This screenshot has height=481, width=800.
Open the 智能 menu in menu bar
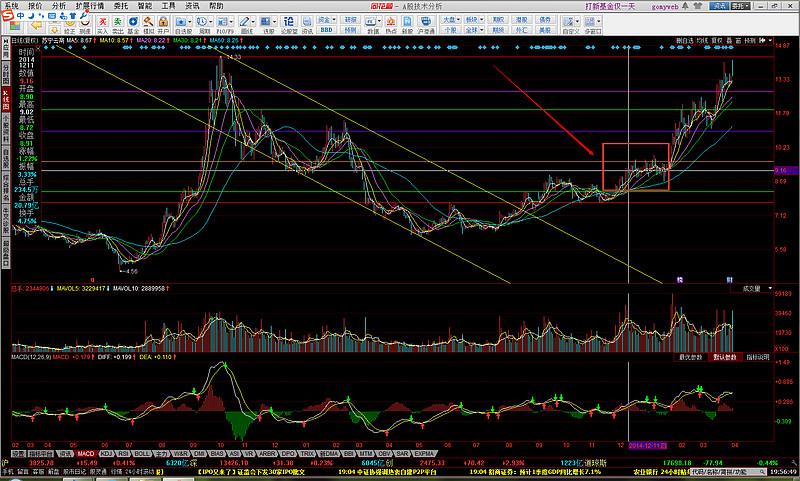(x=145, y=5)
